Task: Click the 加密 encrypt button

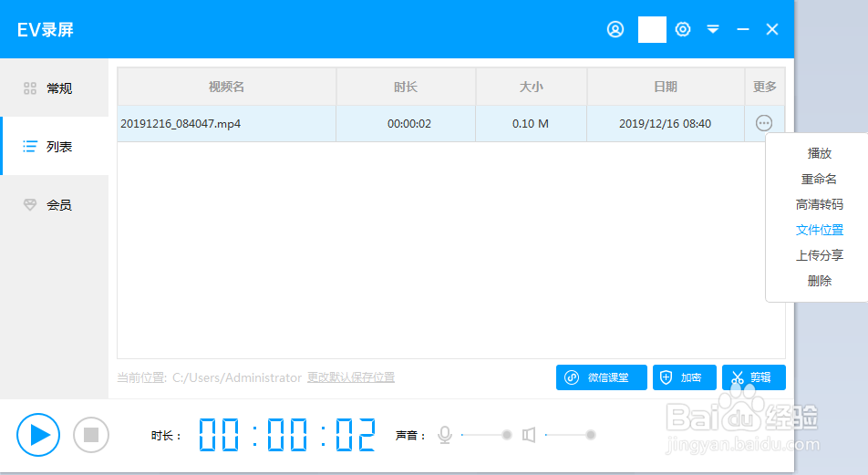Action: point(684,377)
